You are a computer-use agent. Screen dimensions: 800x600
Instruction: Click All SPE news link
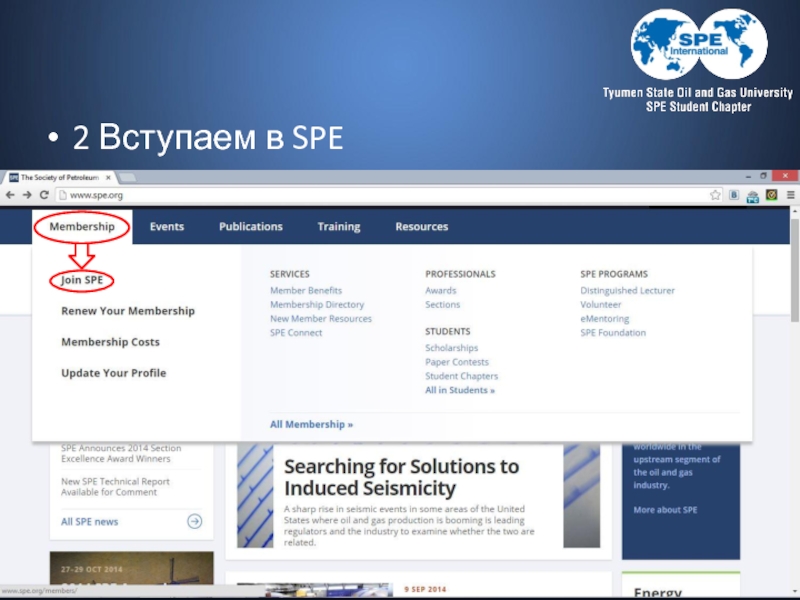(x=90, y=521)
